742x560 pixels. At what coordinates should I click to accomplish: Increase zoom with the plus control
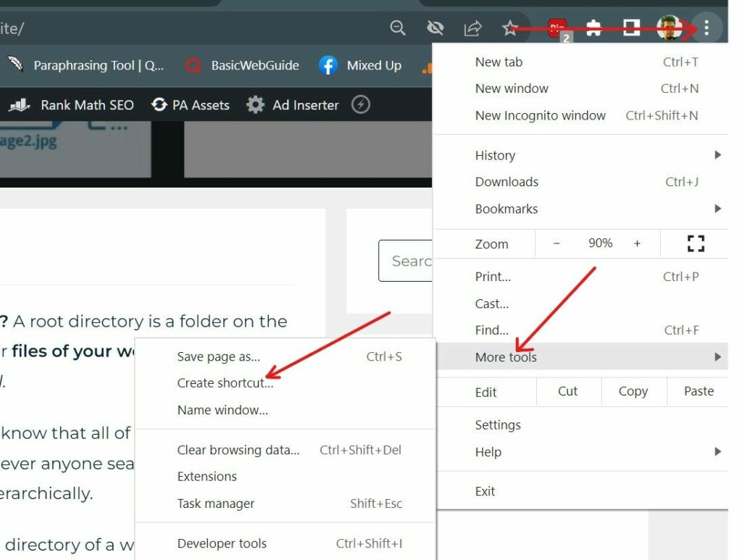click(x=637, y=244)
